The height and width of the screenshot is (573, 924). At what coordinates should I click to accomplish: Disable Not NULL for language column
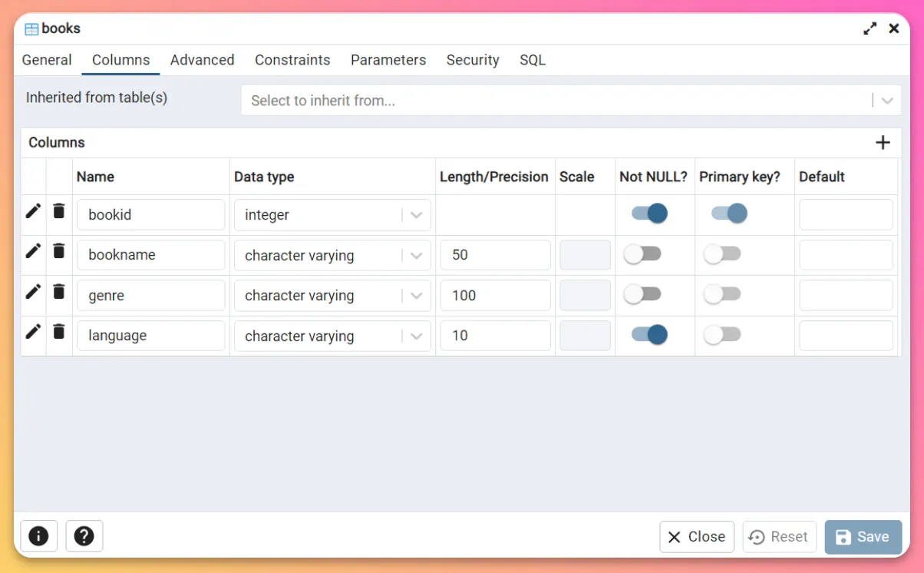point(649,334)
